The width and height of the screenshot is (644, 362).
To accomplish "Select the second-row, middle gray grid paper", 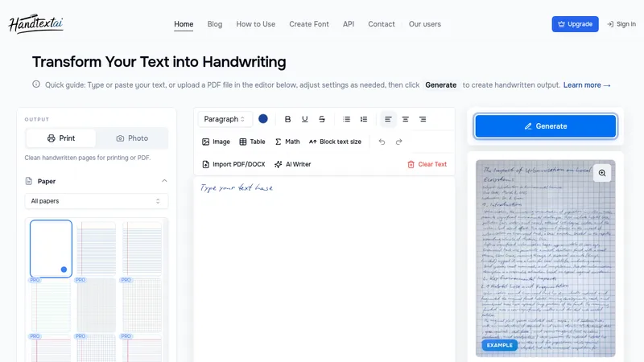I will pyautogui.click(x=97, y=305).
